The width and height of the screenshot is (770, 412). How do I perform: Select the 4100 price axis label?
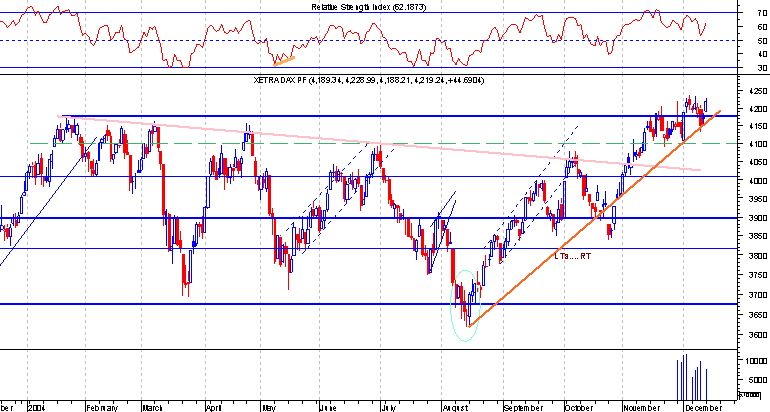[x=758, y=145]
